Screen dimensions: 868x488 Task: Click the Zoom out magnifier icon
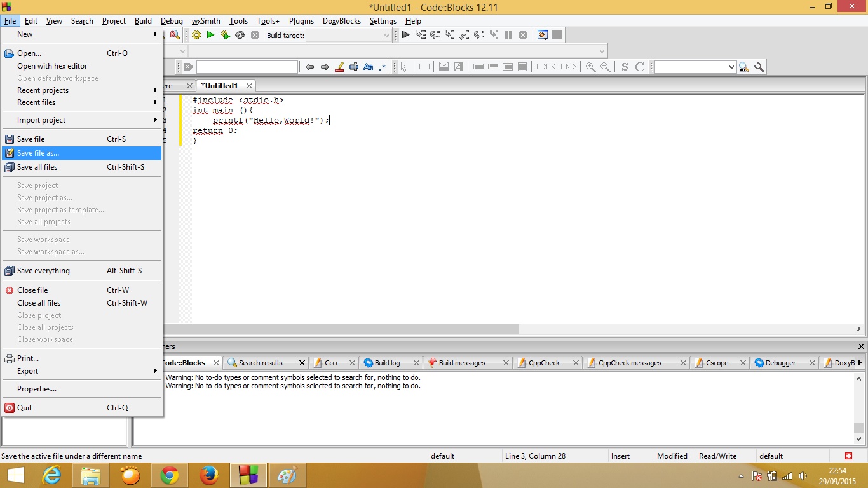coord(606,67)
